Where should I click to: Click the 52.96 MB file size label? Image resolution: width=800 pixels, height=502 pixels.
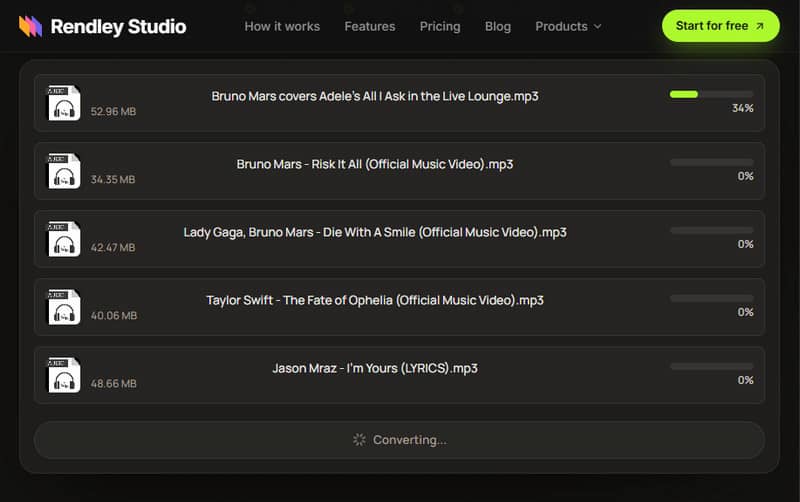coord(113,112)
